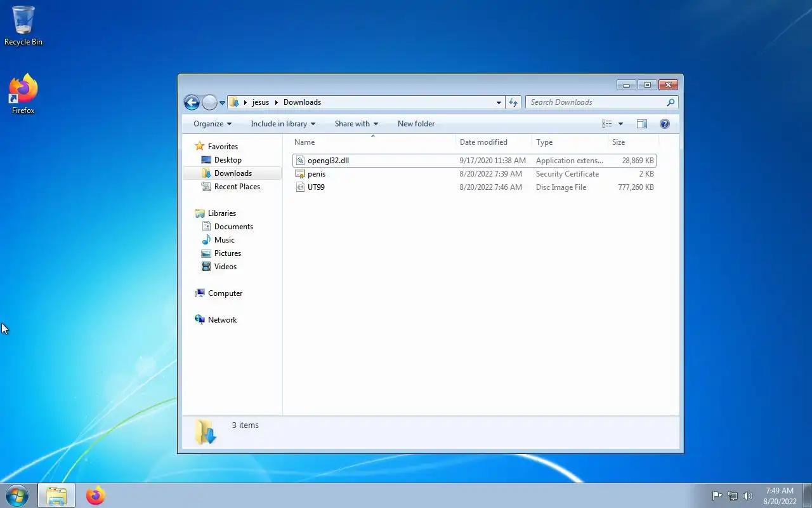Refresh the Downloads folder view
The height and width of the screenshot is (508, 812).
513,102
